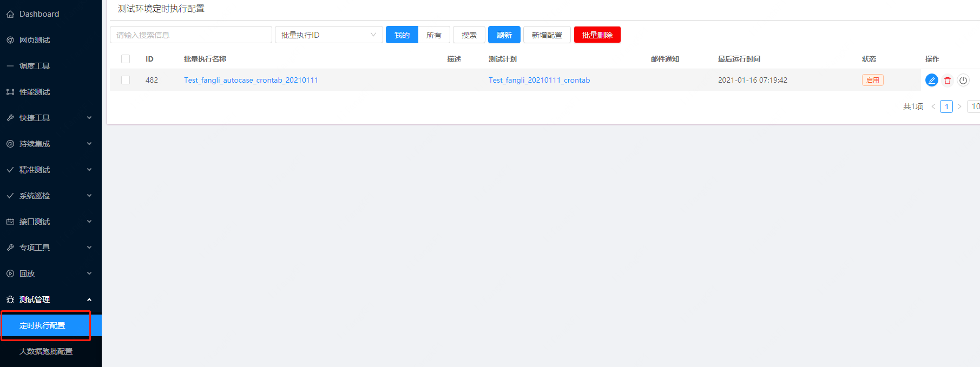The height and width of the screenshot is (367, 980).
Task: Click ID cell 482
Action: (152, 80)
